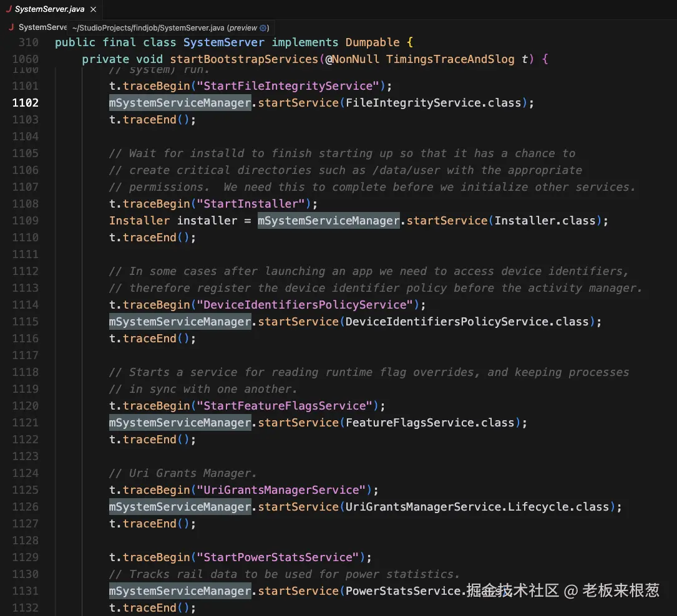Viewport: 677px width, 616px height.
Task: Click FeatureFlagsService.class argument
Action: pyautogui.click(x=430, y=422)
